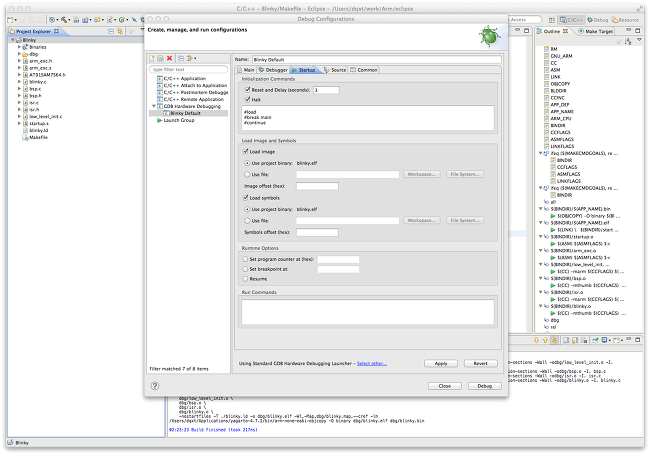Select Use file radio under Load image
650x455 pixels.
point(247,174)
